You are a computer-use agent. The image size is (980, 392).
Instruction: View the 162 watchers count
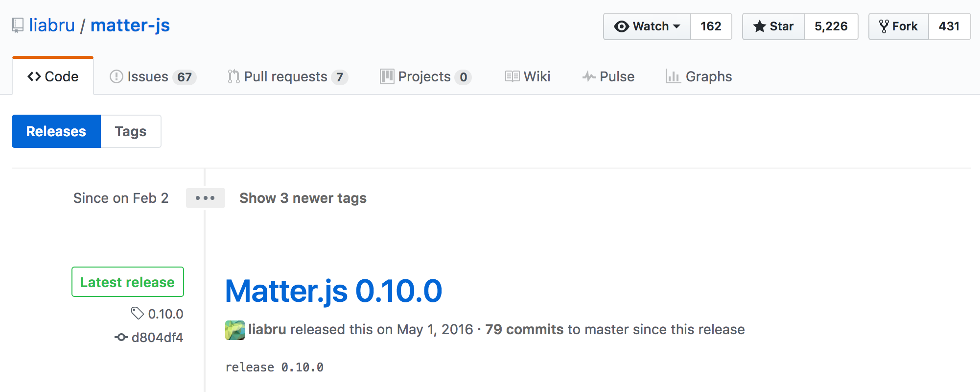[711, 26]
